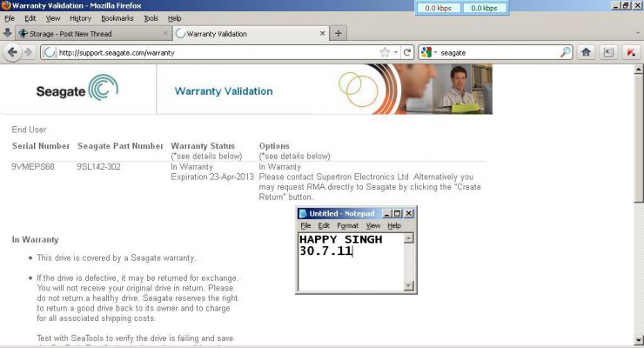Click the page's vertical scrollbar thumb

(x=639, y=137)
